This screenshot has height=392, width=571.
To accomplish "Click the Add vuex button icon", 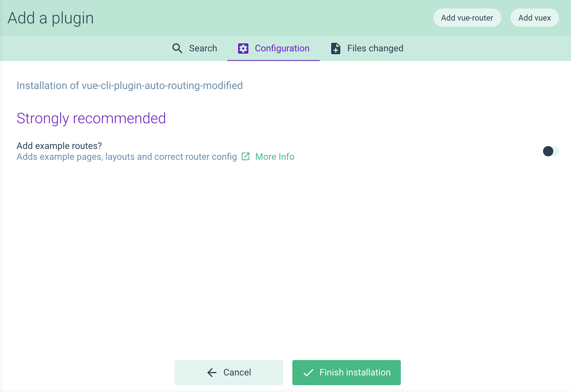I will [x=534, y=18].
